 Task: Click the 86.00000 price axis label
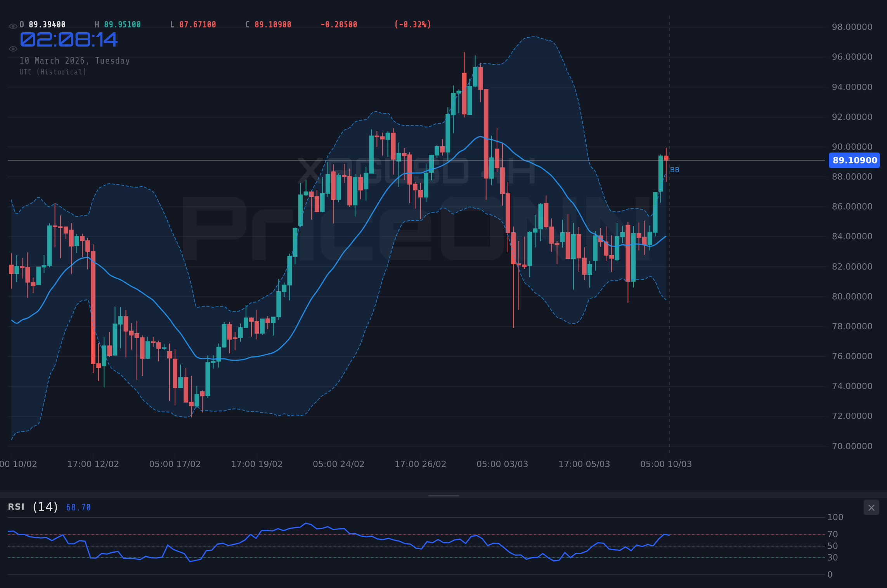[x=852, y=207]
